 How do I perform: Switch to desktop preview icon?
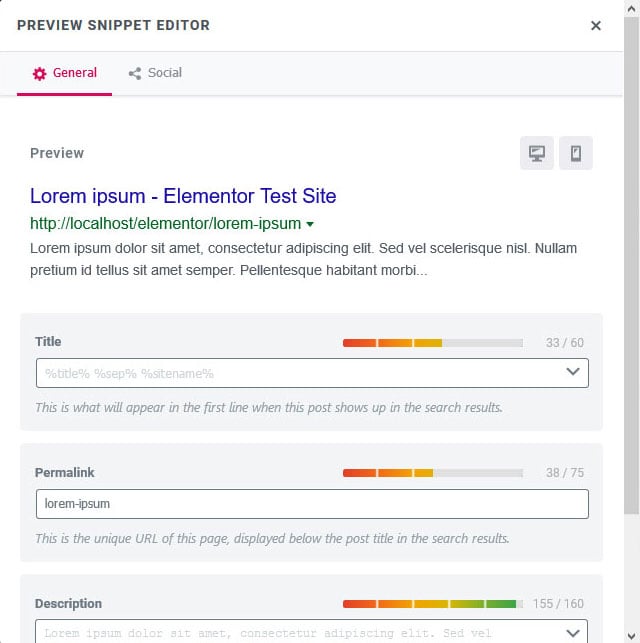coord(537,154)
